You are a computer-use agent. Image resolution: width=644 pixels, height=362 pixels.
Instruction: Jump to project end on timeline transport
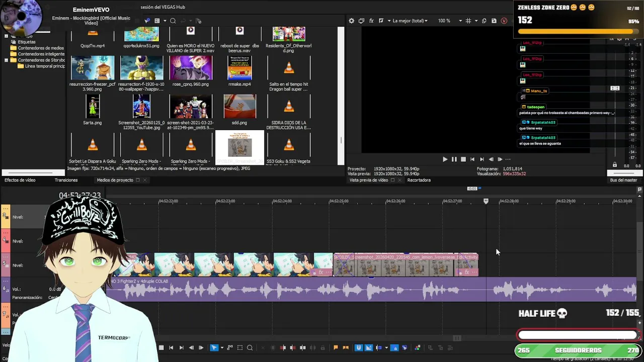182,347
